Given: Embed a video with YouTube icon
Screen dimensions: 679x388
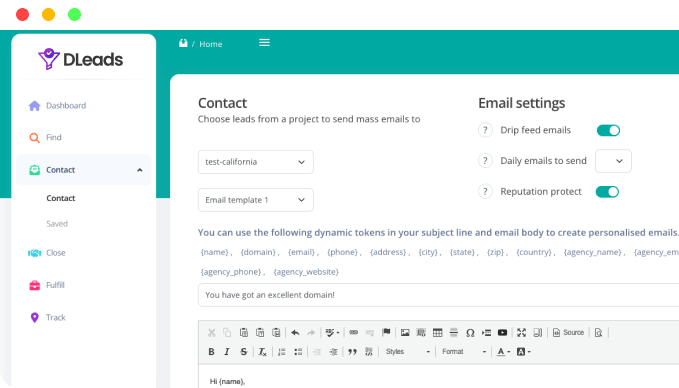Looking at the screenshot, I should (502, 333).
